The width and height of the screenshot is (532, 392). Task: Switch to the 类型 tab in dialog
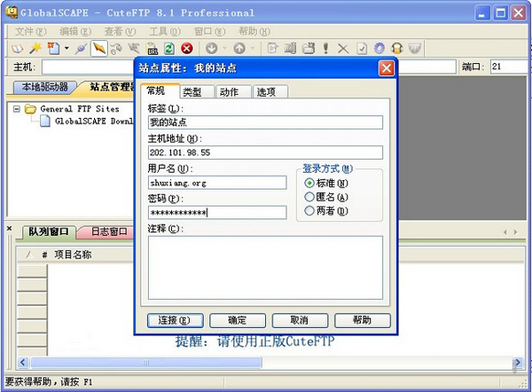[192, 92]
